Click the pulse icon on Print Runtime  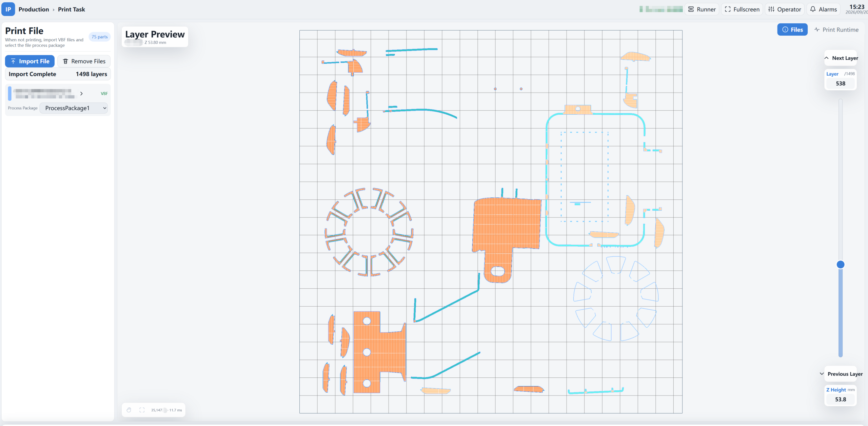817,30
